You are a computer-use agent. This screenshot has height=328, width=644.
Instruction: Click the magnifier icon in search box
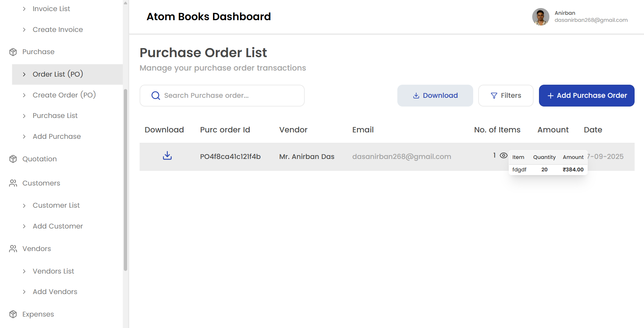coord(155,96)
